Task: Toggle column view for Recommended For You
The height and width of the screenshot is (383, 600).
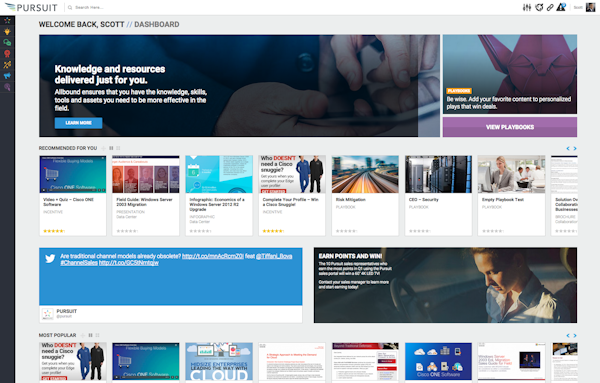Action: [111, 148]
